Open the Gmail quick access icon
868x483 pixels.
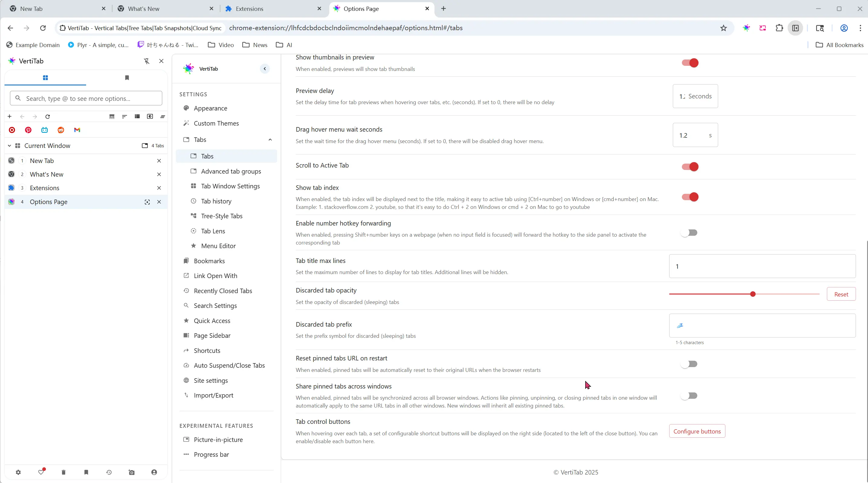pyautogui.click(x=77, y=130)
